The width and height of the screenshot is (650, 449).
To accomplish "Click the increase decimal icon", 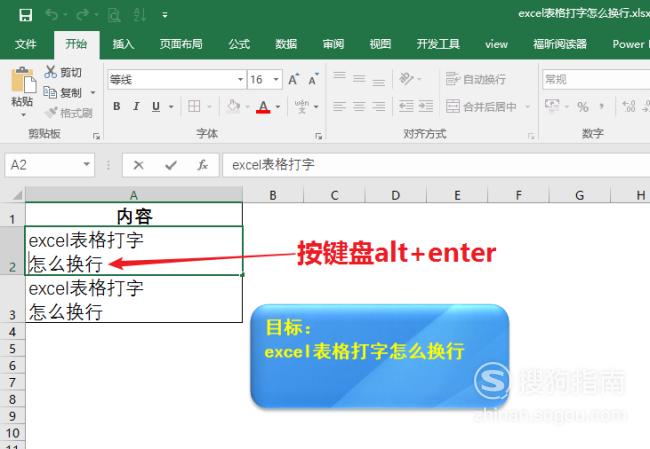I will coord(628,106).
